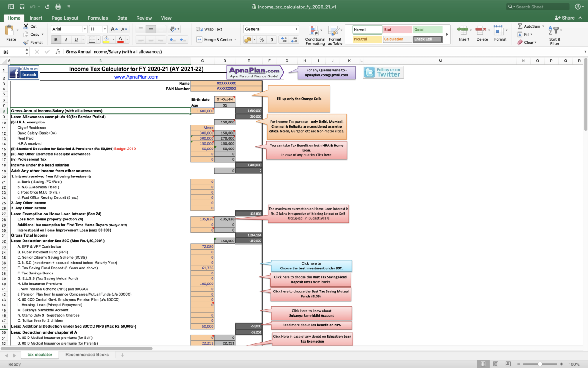Toggle Italic formatting

pyautogui.click(x=66, y=39)
